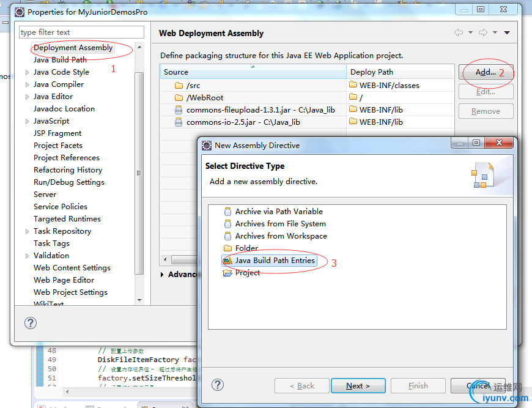The image size is (532, 408).
Task: Open Run/Debug Settings page
Action: (69, 182)
